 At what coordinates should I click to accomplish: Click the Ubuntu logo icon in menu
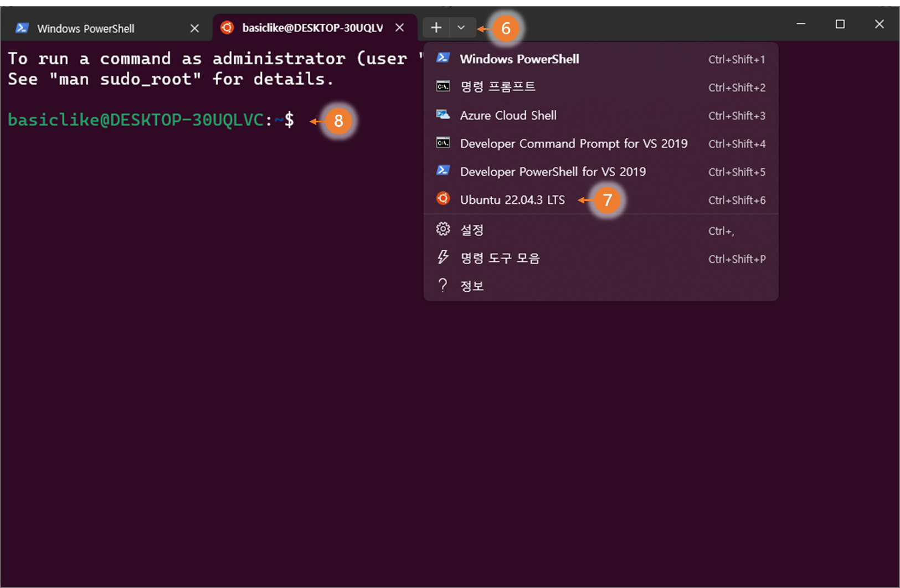[443, 198]
